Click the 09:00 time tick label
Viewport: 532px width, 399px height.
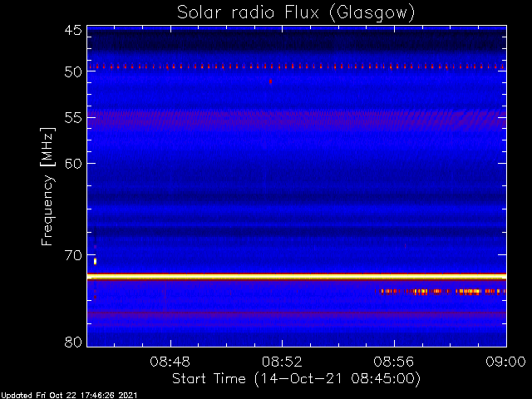(505, 362)
